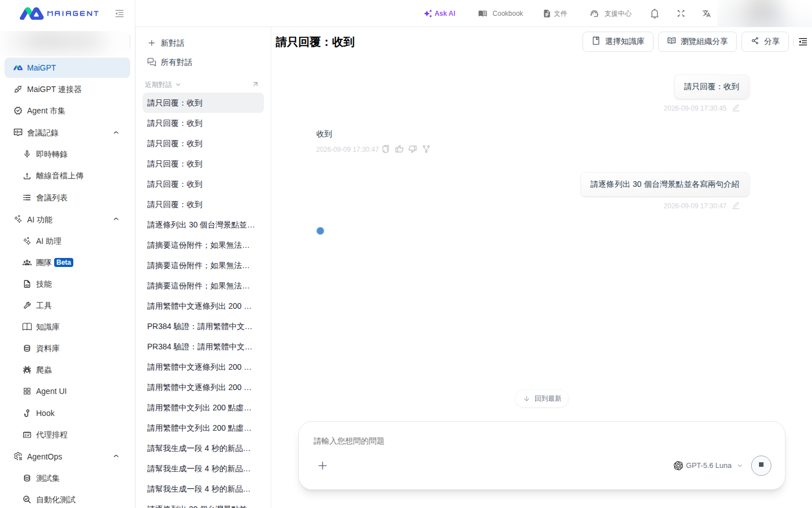
Task: Open the 爬蟲 crawler item
Action: pyautogui.click(x=67, y=370)
